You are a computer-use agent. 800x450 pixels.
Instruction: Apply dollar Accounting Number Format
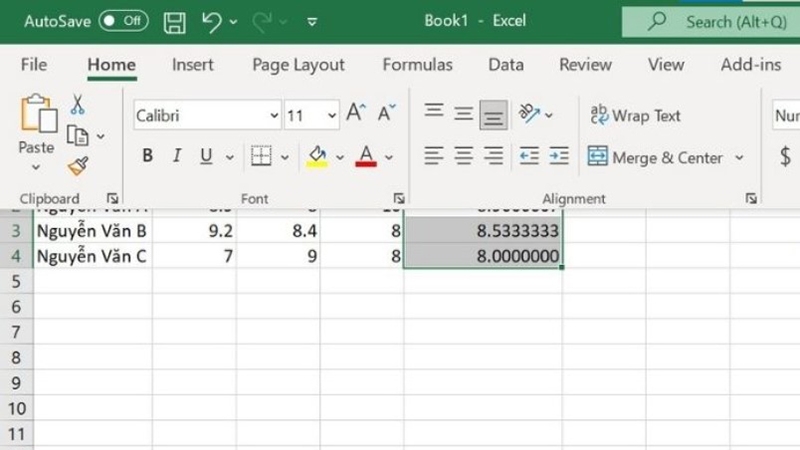coord(786,157)
